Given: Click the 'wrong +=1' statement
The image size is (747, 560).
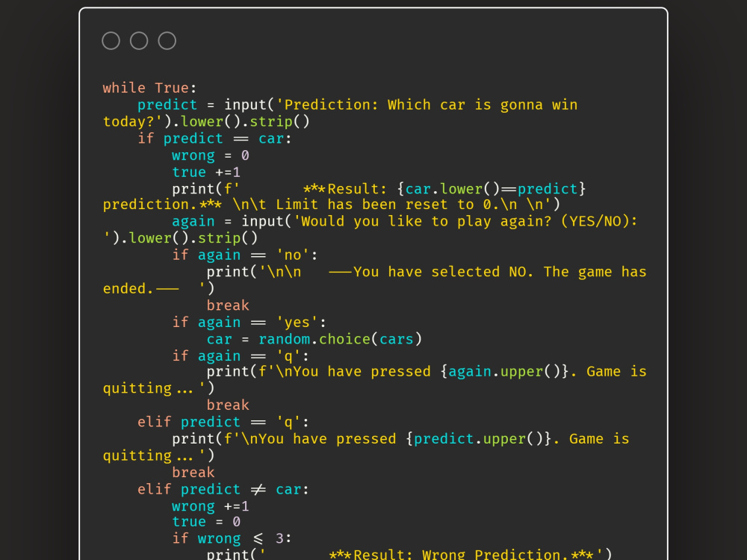Looking at the screenshot, I should (210, 506).
